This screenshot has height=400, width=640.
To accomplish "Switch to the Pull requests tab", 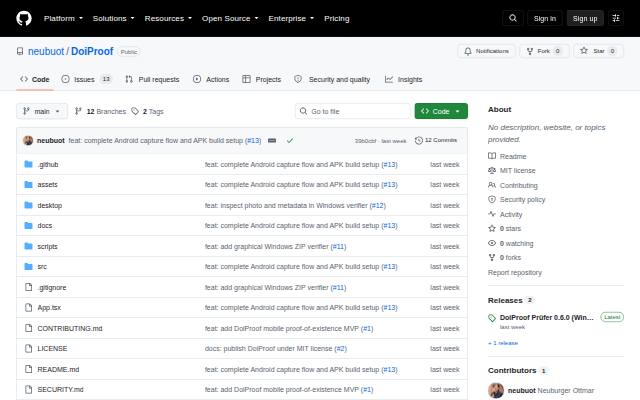I will tap(152, 79).
